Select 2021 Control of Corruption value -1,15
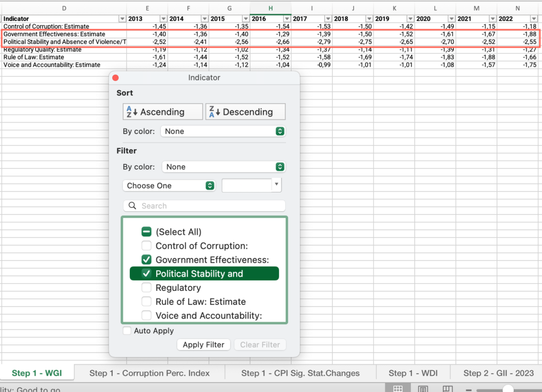This screenshot has height=392, width=542. [476, 26]
